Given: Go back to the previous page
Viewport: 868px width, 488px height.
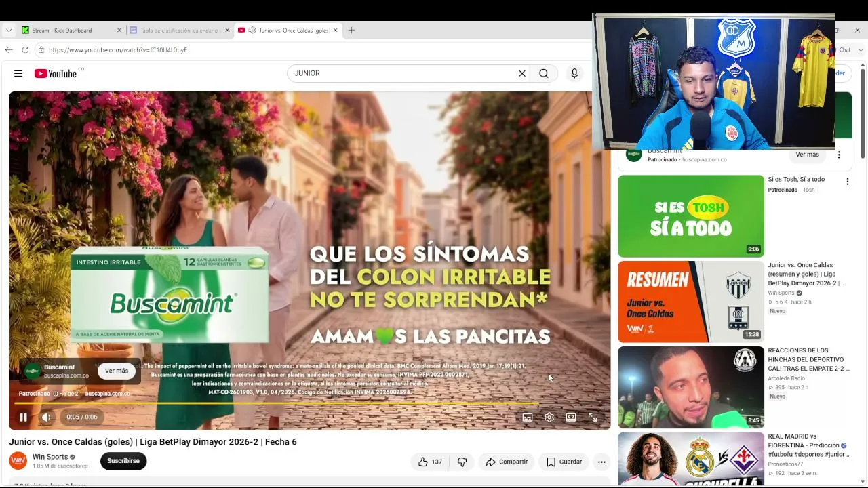Looking at the screenshot, I should (x=9, y=49).
